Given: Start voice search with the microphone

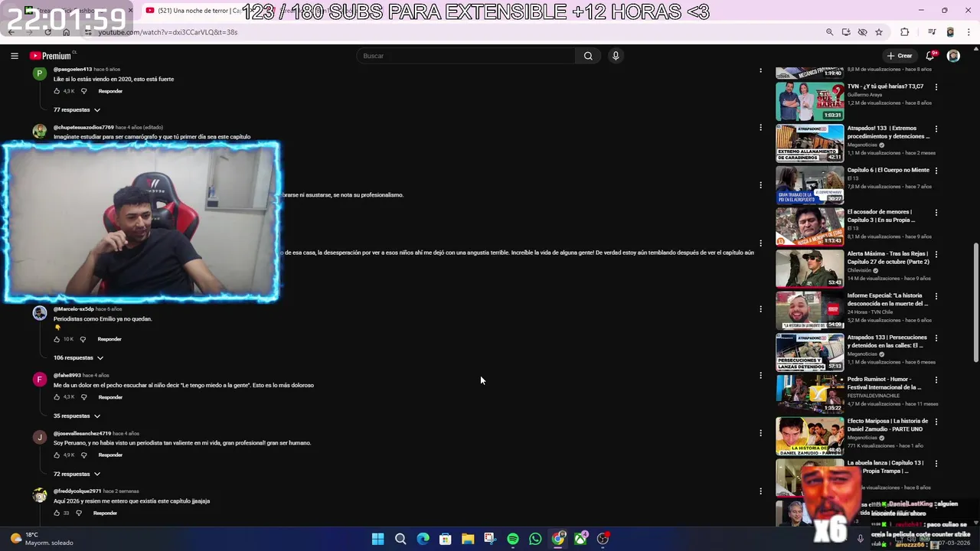Looking at the screenshot, I should [x=616, y=56].
